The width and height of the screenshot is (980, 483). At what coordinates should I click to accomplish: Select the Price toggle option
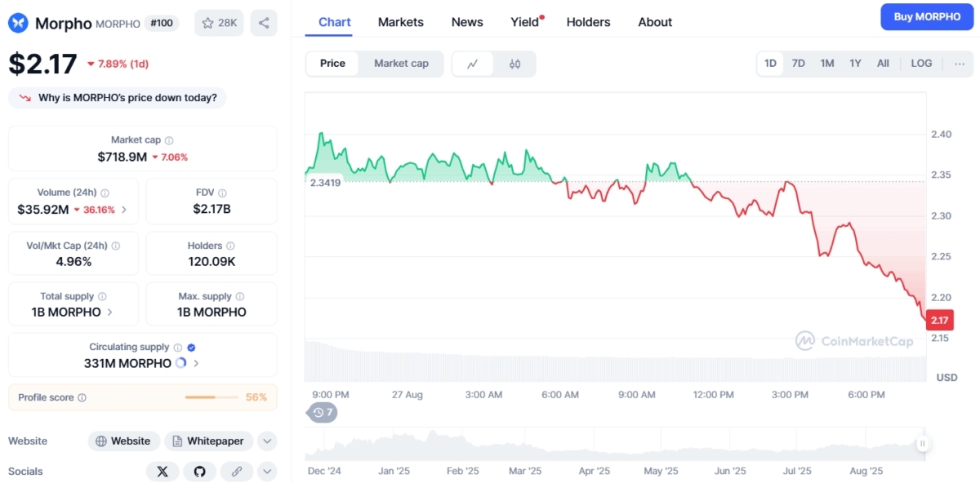coord(332,64)
